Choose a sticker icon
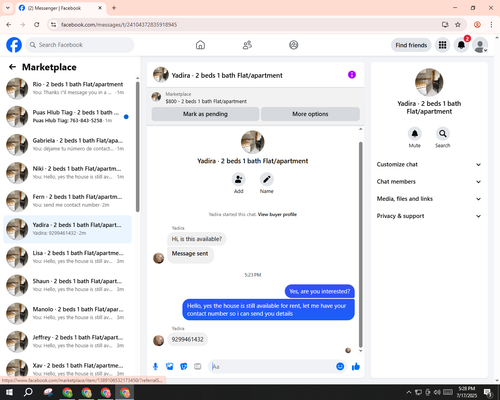Screen dimensions: 500x400 184,367
